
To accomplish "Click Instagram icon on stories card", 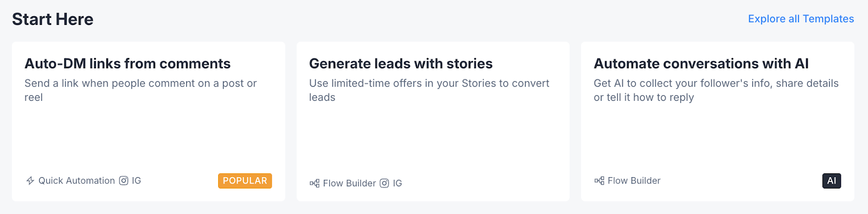I will [x=384, y=183].
